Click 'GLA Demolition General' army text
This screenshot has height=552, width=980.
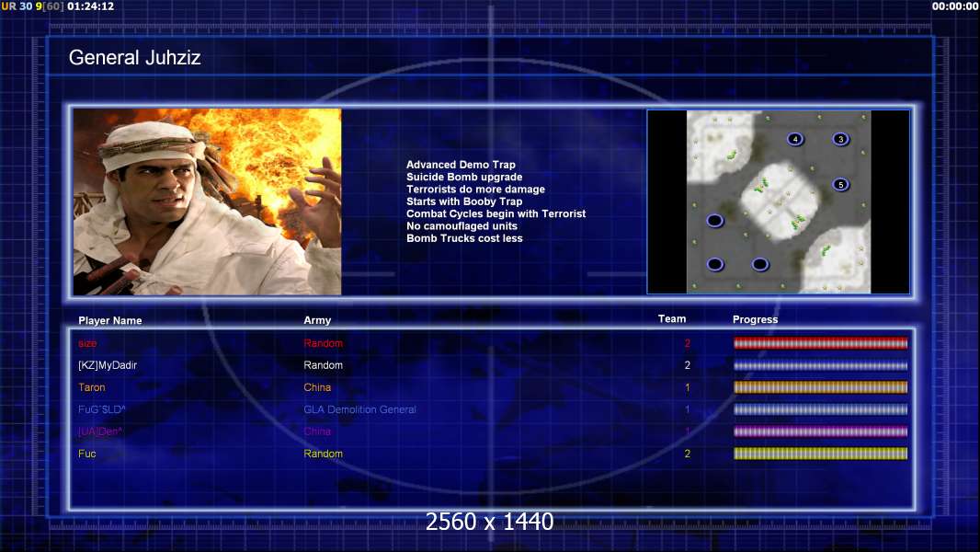pos(360,409)
